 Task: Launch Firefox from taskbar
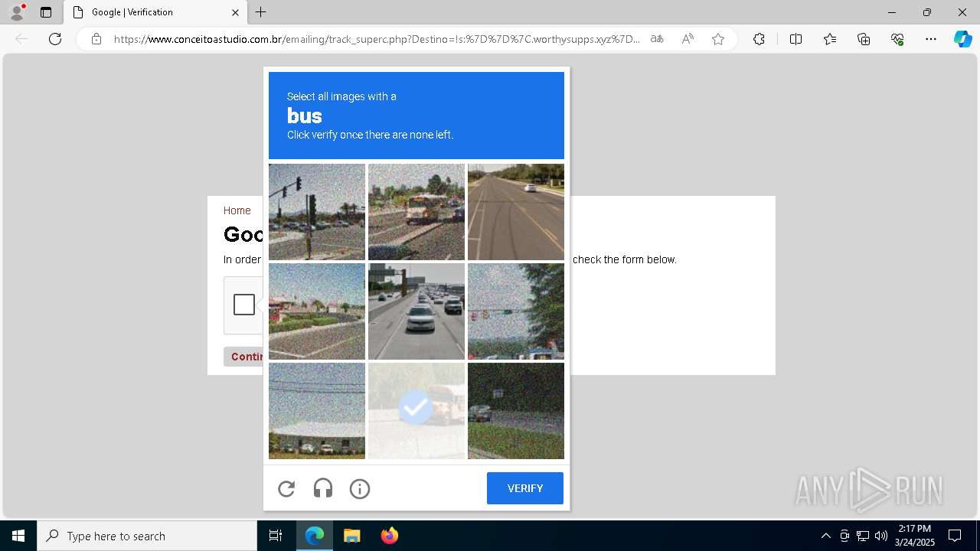(389, 536)
